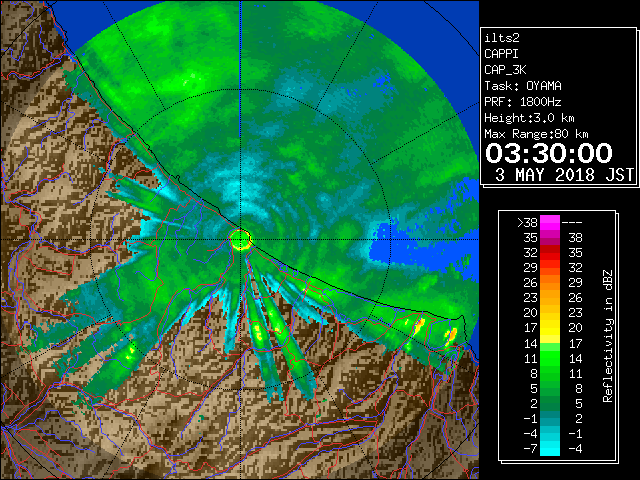Click the cyan legend swatch beside -7
The height and width of the screenshot is (480, 640).
point(550,448)
